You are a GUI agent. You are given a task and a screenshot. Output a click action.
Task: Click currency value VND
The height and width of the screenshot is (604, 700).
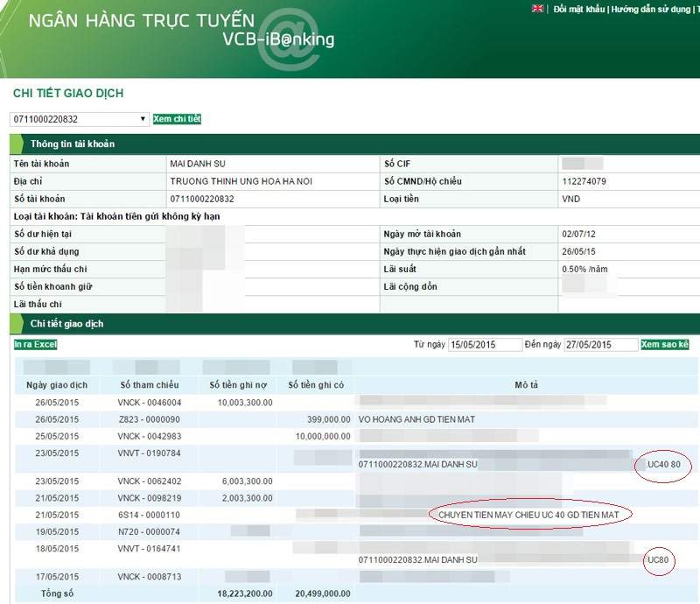pyautogui.click(x=571, y=199)
